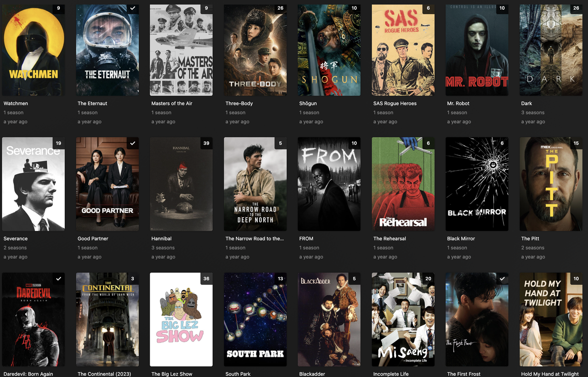This screenshot has height=377, width=588.
Task: Click The Pitt title link
Action: coord(530,239)
